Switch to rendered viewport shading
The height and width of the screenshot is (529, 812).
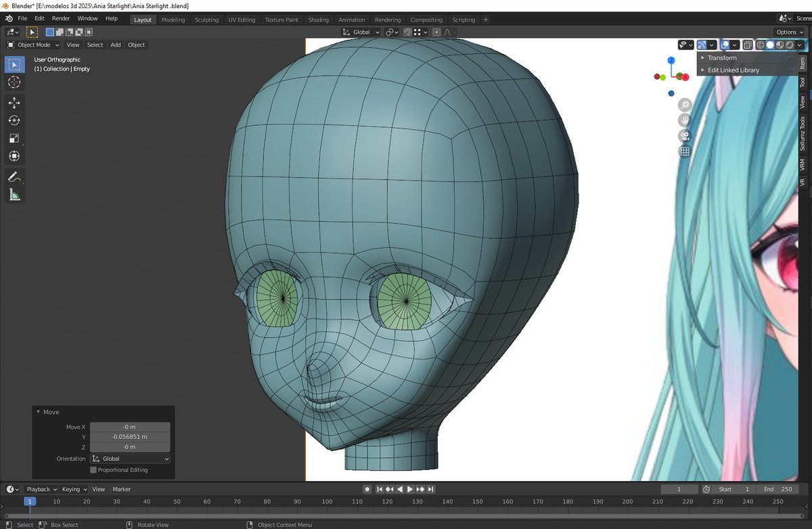(x=790, y=45)
